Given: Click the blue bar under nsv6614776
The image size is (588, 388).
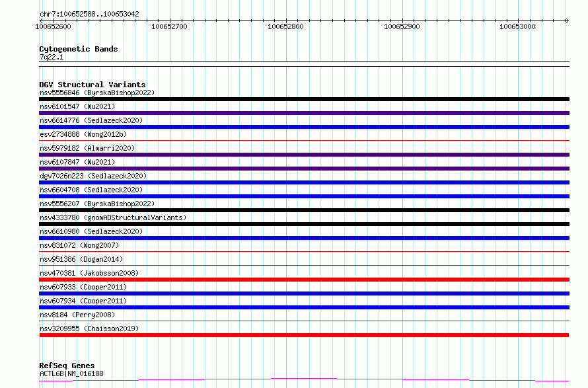Looking at the screenshot, I should [304, 127].
